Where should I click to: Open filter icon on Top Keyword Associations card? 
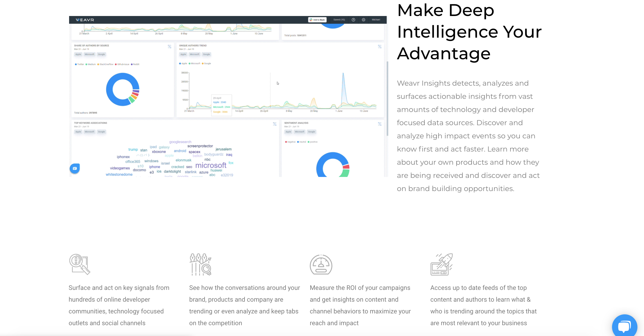[275, 124]
